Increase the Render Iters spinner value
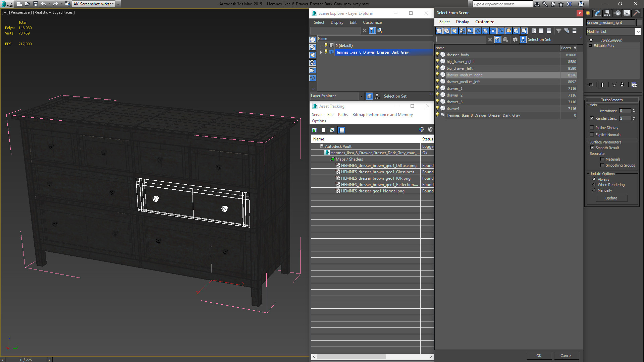This screenshot has width=644, height=362. (634, 117)
